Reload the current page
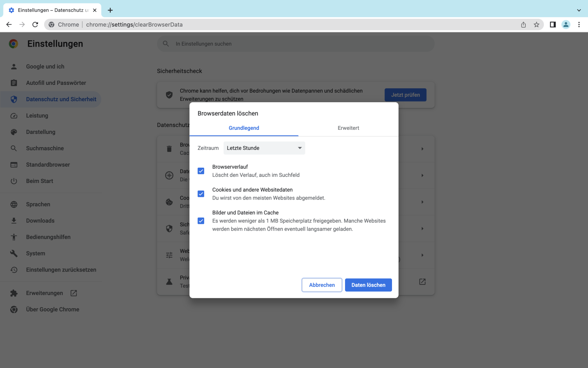Screen dimensions: 588x368 (35, 25)
